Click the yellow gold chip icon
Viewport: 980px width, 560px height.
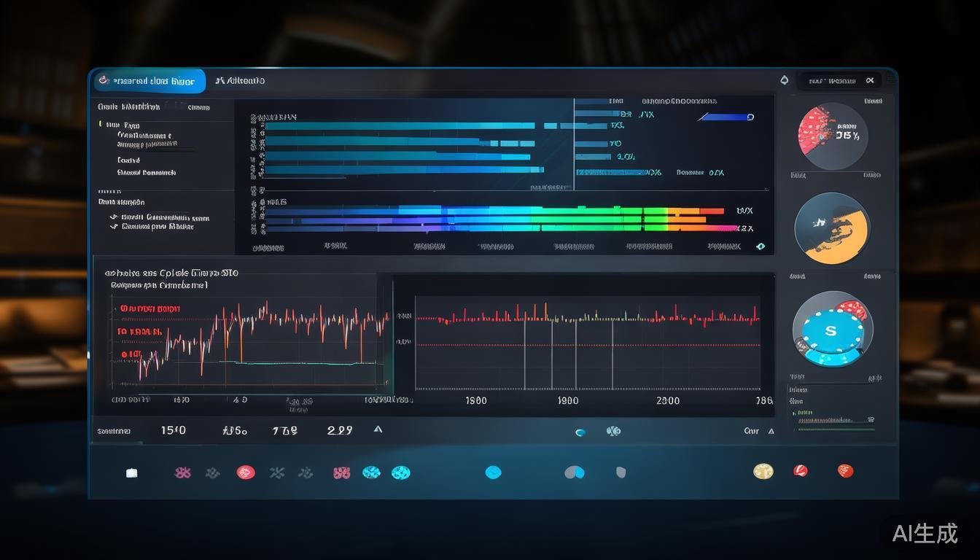763,471
